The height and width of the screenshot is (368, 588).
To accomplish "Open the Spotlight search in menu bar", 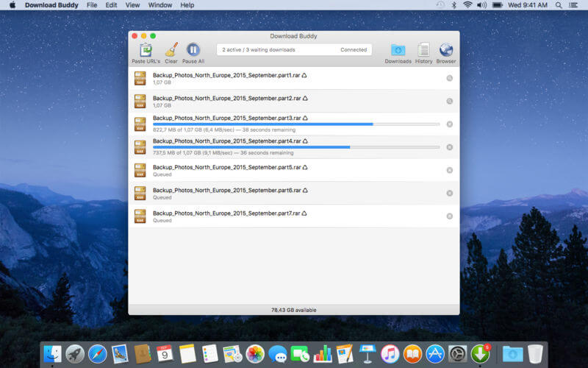I will [x=559, y=5].
